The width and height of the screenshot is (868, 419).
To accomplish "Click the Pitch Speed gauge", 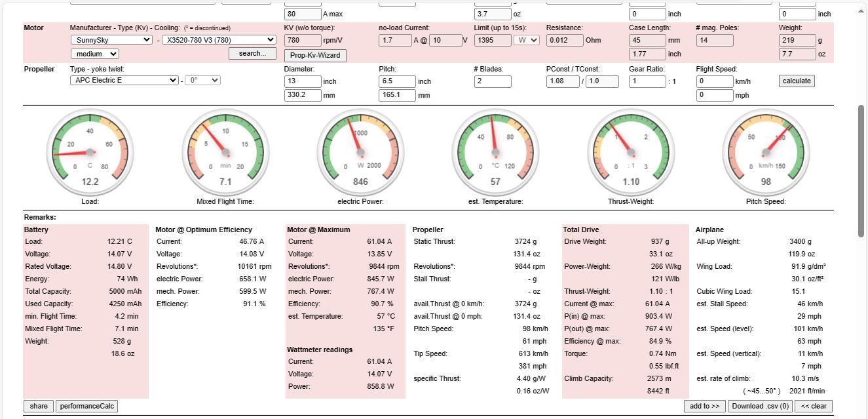I will pyautogui.click(x=766, y=152).
